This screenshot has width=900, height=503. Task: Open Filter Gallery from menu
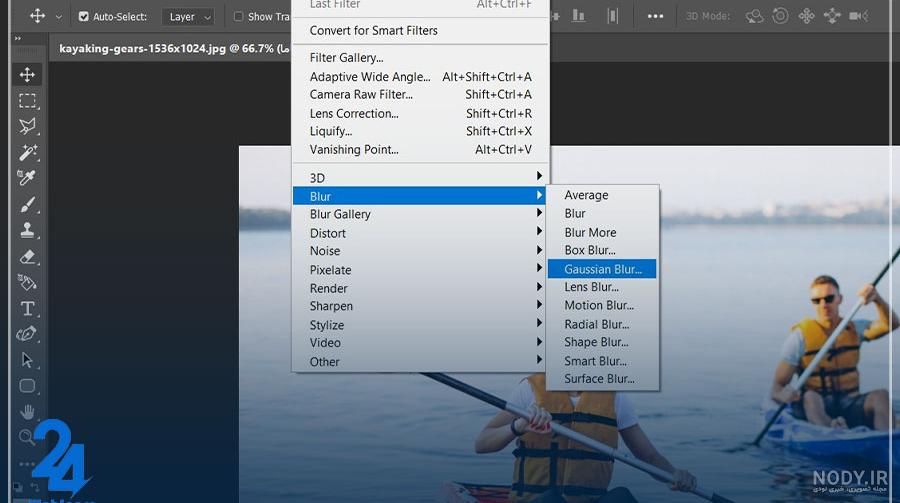click(421, 58)
